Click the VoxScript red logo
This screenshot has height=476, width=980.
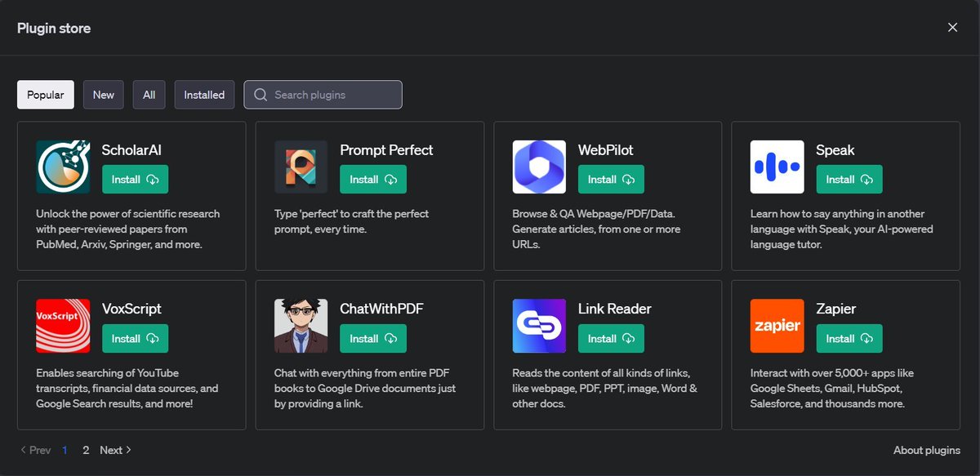click(62, 326)
